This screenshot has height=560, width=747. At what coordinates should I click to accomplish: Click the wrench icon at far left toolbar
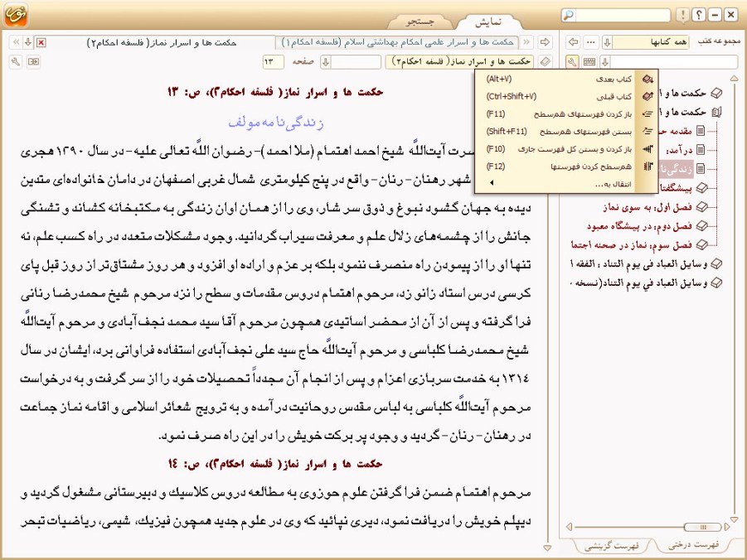(x=16, y=61)
